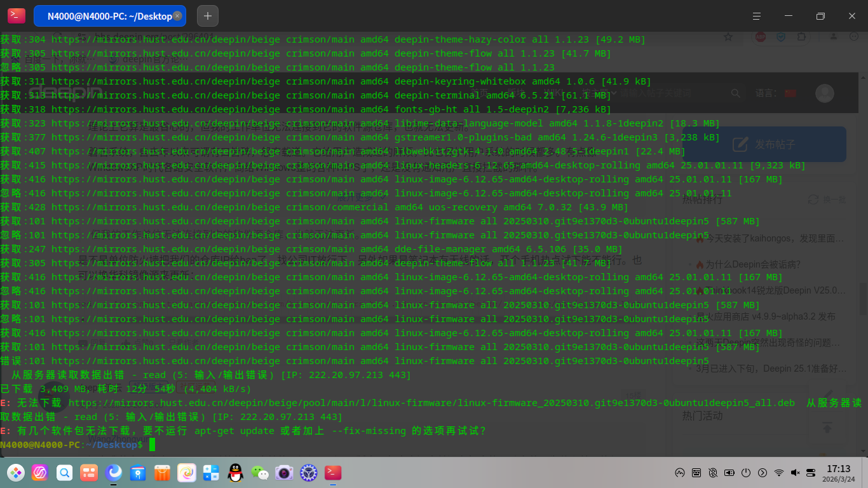
Task: Open the battery power tray icon
Action: click(729, 473)
